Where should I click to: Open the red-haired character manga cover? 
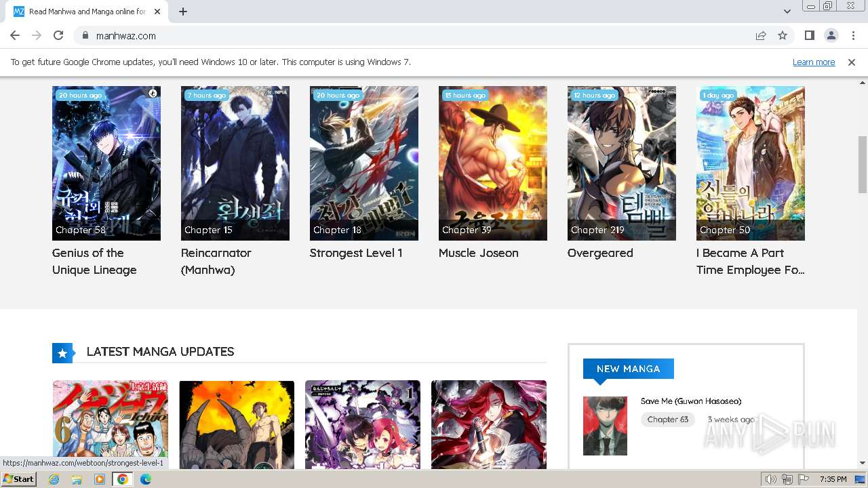[489, 424]
